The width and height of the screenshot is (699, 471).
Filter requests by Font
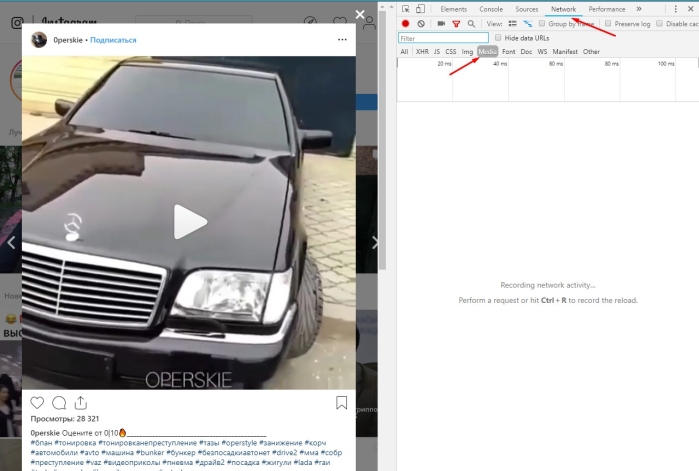509,52
